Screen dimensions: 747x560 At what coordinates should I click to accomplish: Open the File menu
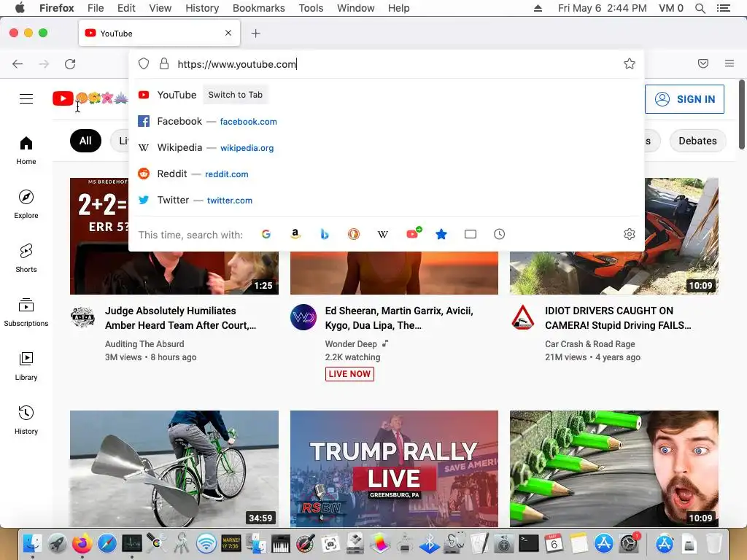[x=96, y=8]
